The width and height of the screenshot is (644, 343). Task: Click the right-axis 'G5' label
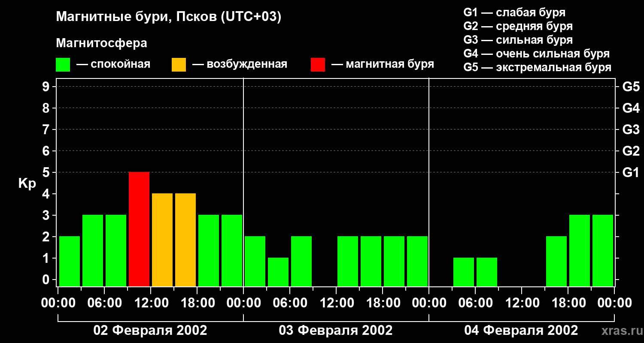click(x=631, y=87)
